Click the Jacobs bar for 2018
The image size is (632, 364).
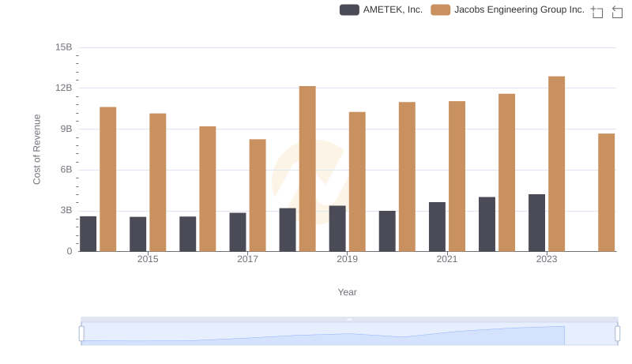pyautogui.click(x=307, y=168)
